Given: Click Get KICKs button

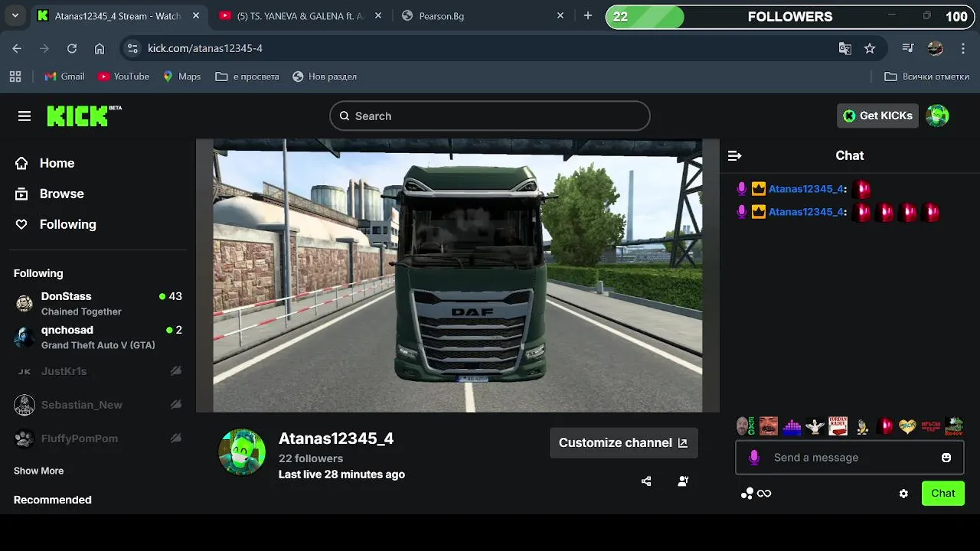Looking at the screenshot, I should pyautogui.click(x=877, y=116).
